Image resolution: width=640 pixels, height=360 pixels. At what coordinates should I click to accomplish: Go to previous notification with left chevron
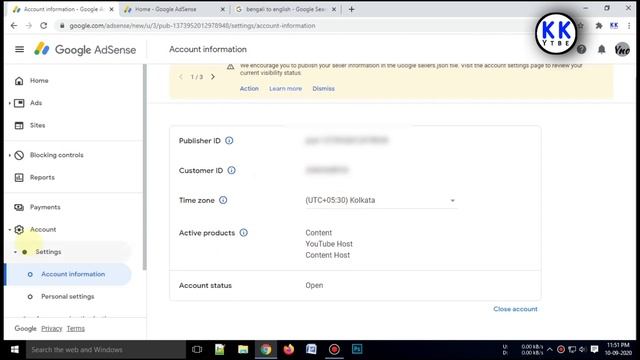pos(181,77)
